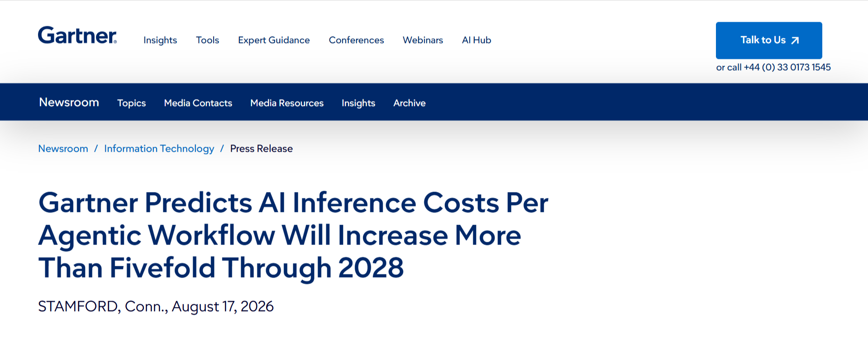The width and height of the screenshot is (868, 341).
Task: Click the phone number +44 (0) 33 0173 1545
Action: pos(787,67)
